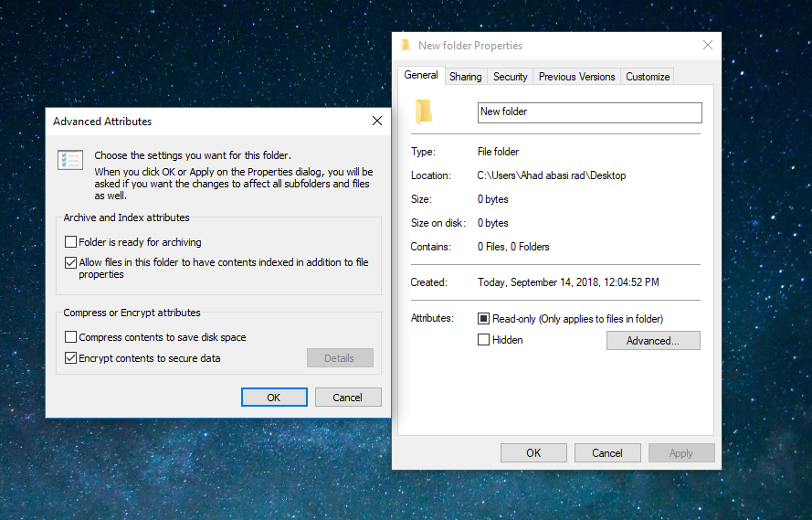Open the Customize tab
Screen dimensions: 812x520
click(x=648, y=77)
